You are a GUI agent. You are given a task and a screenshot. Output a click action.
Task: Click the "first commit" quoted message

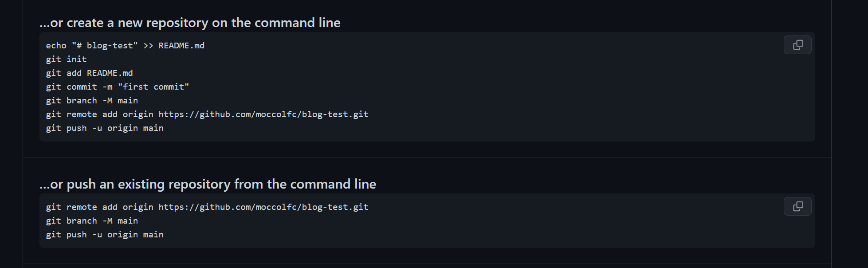tap(153, 87)
